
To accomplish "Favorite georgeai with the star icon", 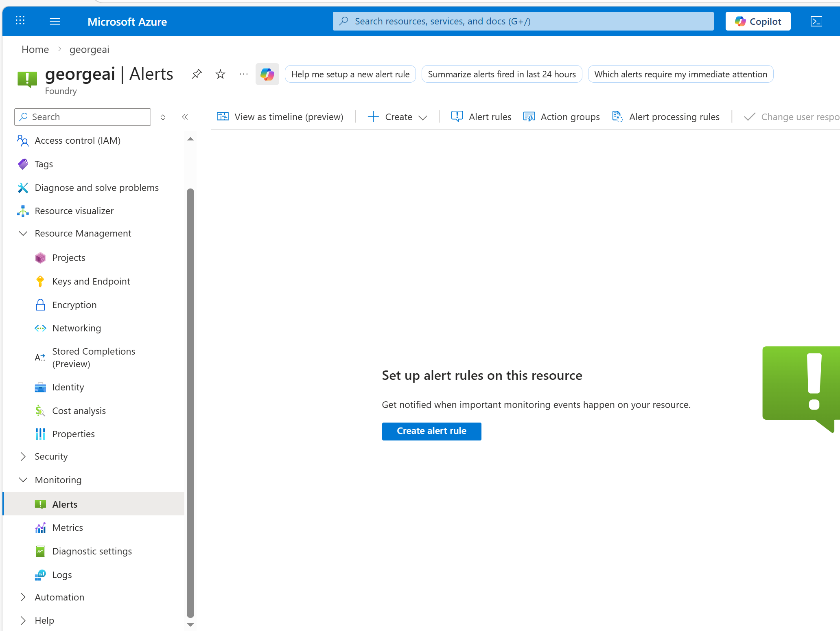I will point(220,74).
